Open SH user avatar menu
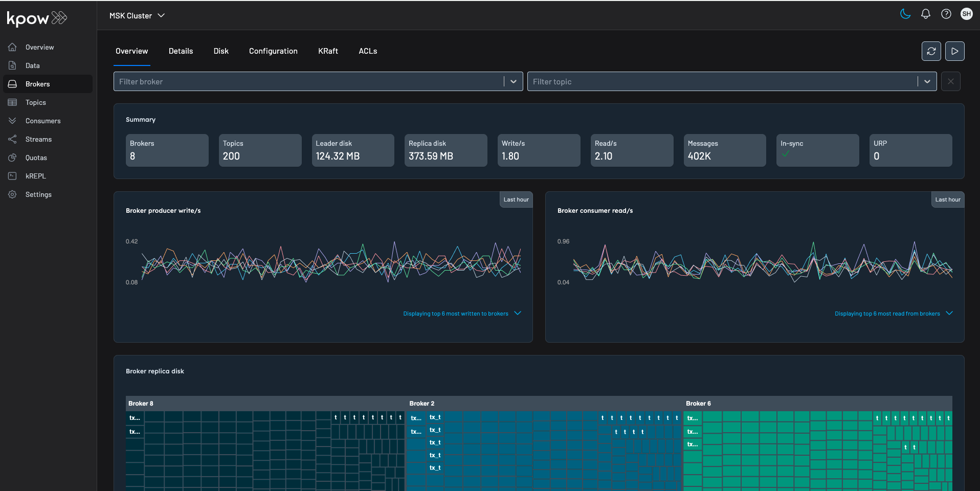This screenshot has width=980, height=491. point(966,14)
